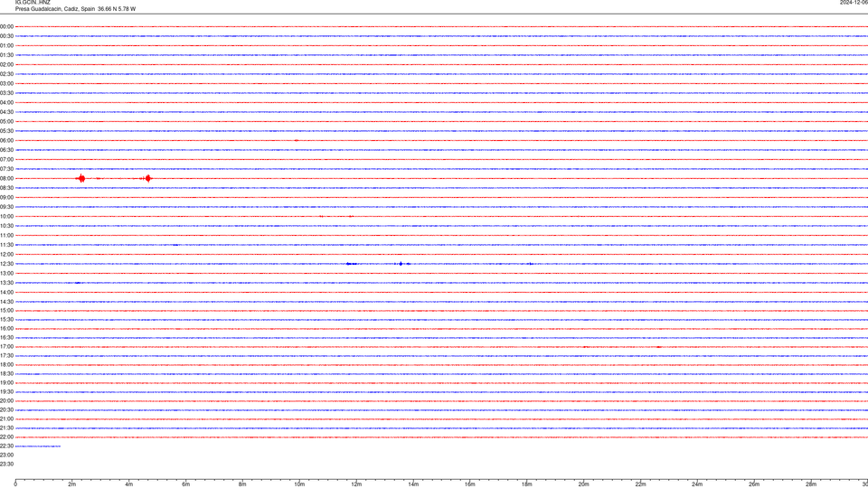The height and width of the screenshot is (488, 868).
Task: Click the 28m label on the time axis
Action: click(811, 484)
